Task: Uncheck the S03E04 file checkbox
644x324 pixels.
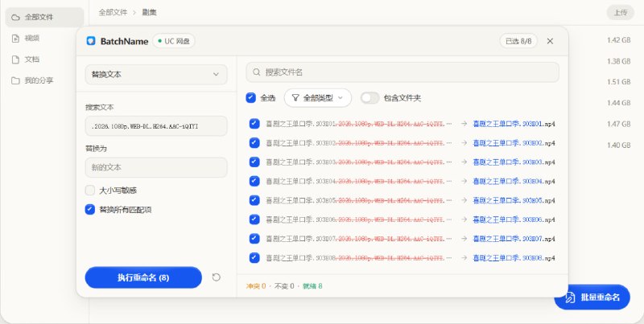Action: (x=254, y=181)
